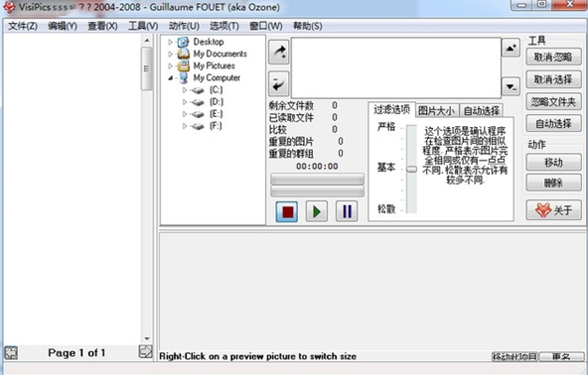Click the E: drive icon
The height and width of the screenshot is (375, 588).
pyautogui.click(x=198, y=114)
